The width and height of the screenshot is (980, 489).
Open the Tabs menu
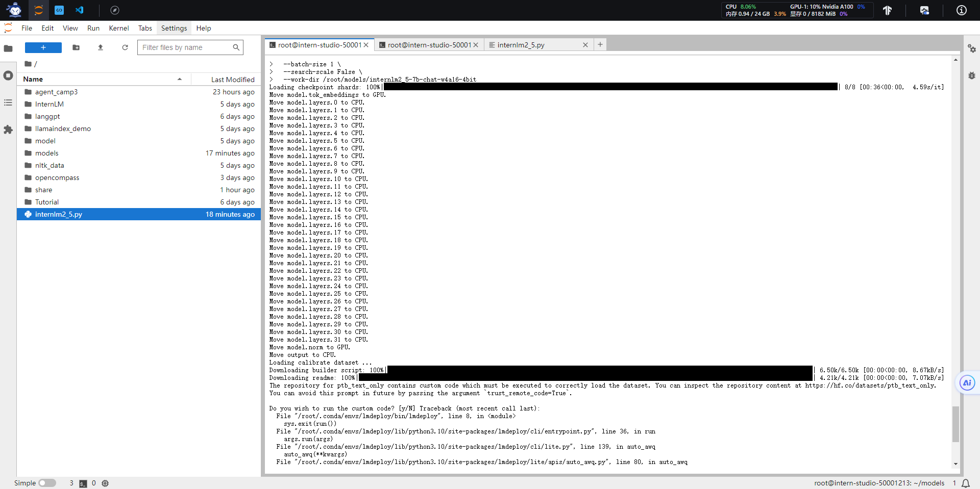(145, 28)
